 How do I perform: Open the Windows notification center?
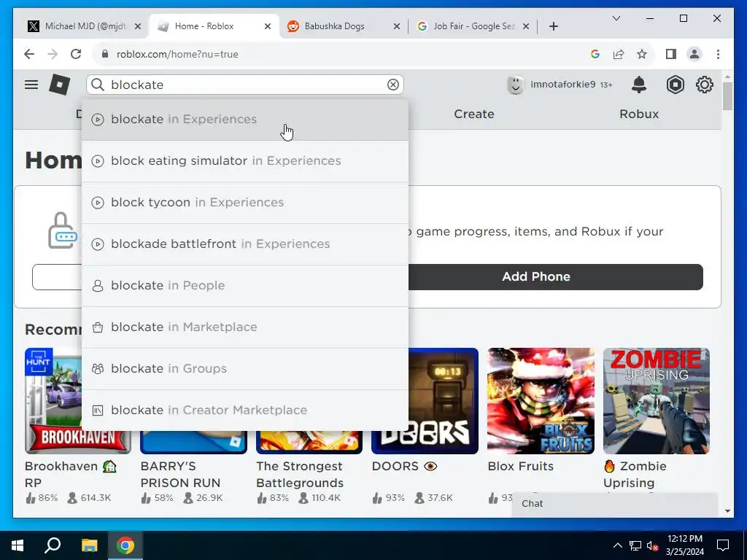(x=723, y=545)
